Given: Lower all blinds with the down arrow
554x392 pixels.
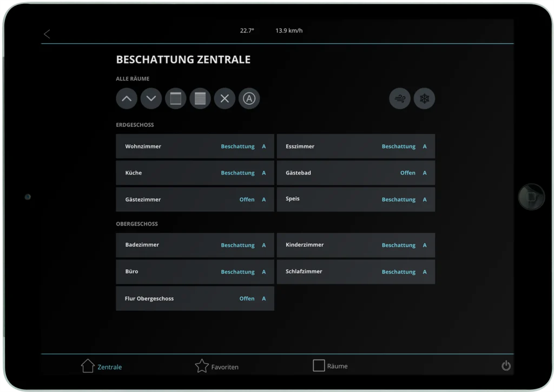Looking at the screenshot, I should click(151, 98).
